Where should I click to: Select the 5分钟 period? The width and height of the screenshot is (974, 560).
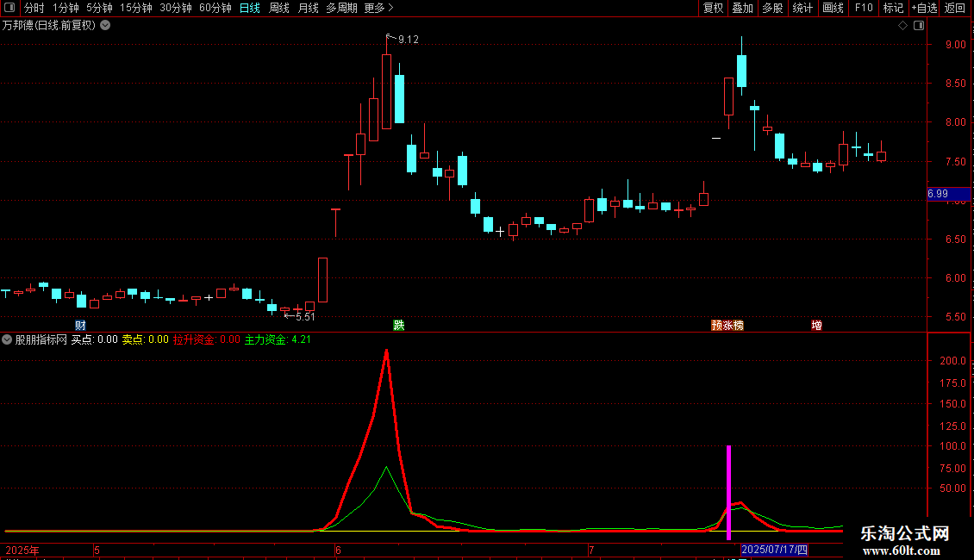pyautogui.click(x=99, y=8)
